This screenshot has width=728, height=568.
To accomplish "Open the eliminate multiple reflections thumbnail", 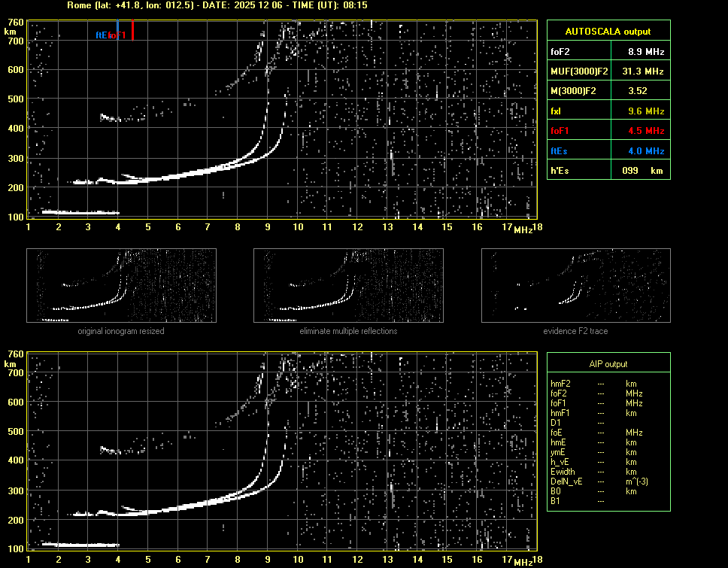I will 348,286.
